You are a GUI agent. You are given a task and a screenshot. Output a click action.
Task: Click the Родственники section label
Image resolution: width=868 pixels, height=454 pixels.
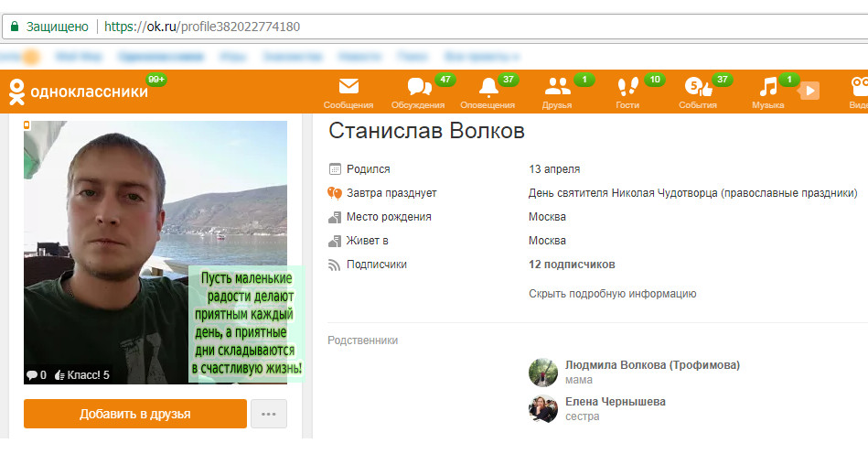tap(362, 340)
